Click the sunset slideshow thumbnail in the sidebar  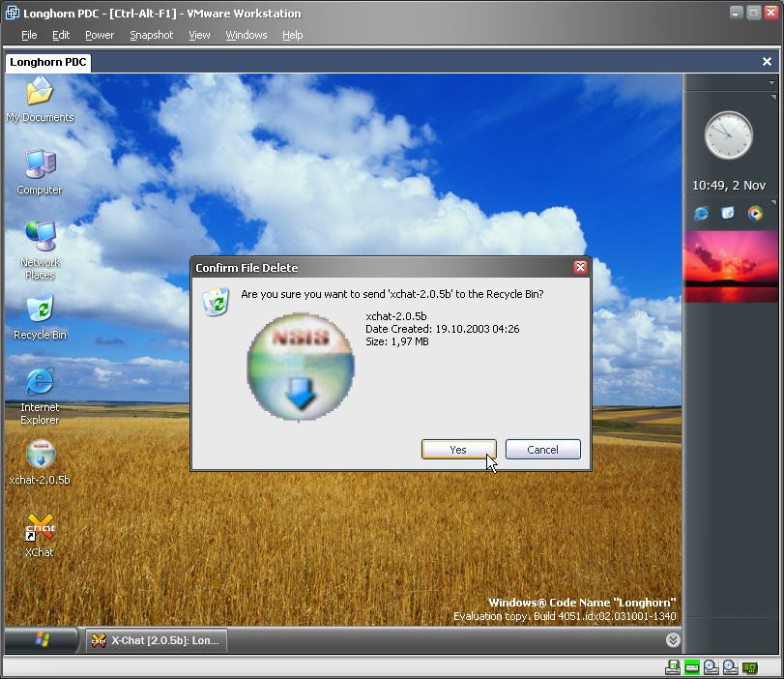[730, 266]
